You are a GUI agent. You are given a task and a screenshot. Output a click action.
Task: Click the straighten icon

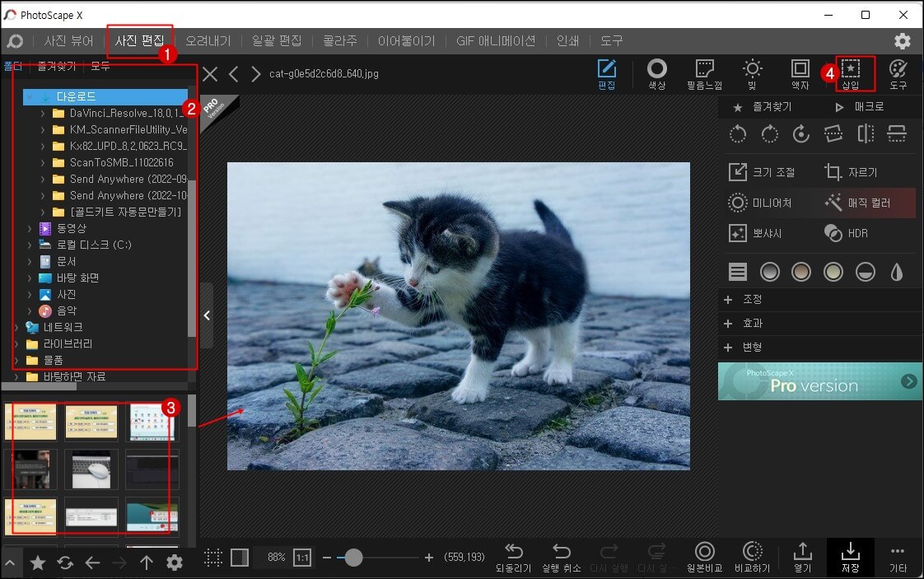coord(833,134)
